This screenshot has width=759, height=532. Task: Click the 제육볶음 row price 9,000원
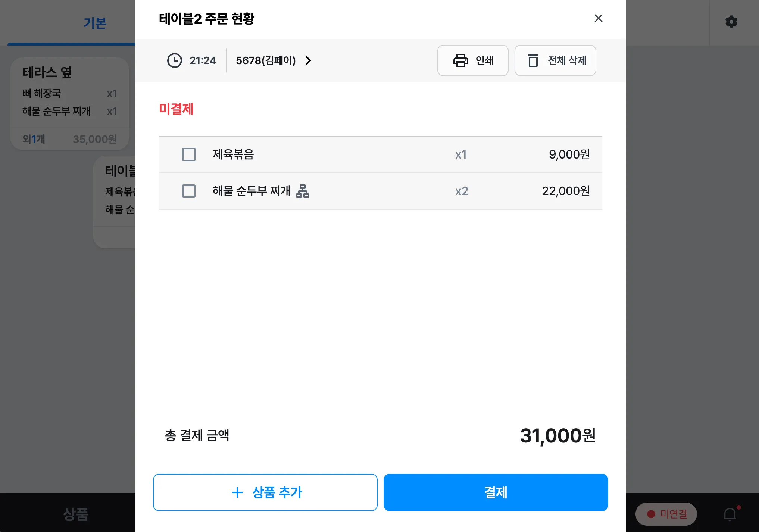pyautogui.click(x=569, y=154)
